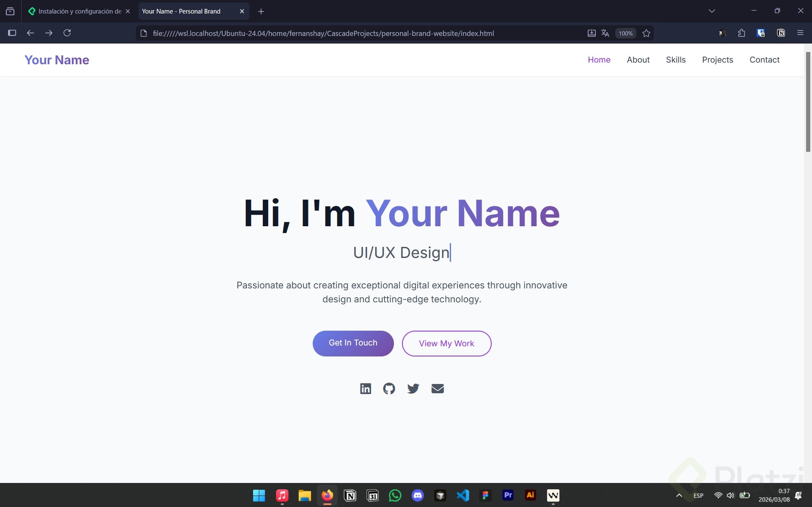Bookmark this page with the star icon
Screen dimensions: 812x507
pos(646,33)
